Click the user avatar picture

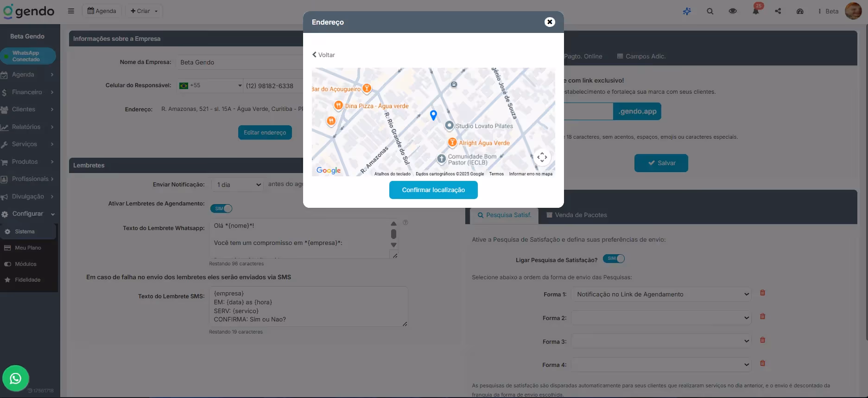point(853,11)
